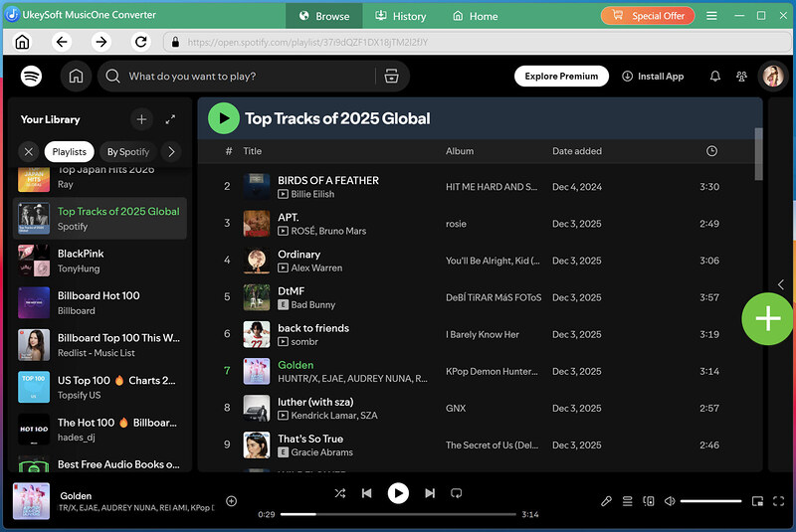The width and height of the screenshot is (796, 532).
Task: Expand the right side panel with the chevron
Action: (x=781, y=284)
